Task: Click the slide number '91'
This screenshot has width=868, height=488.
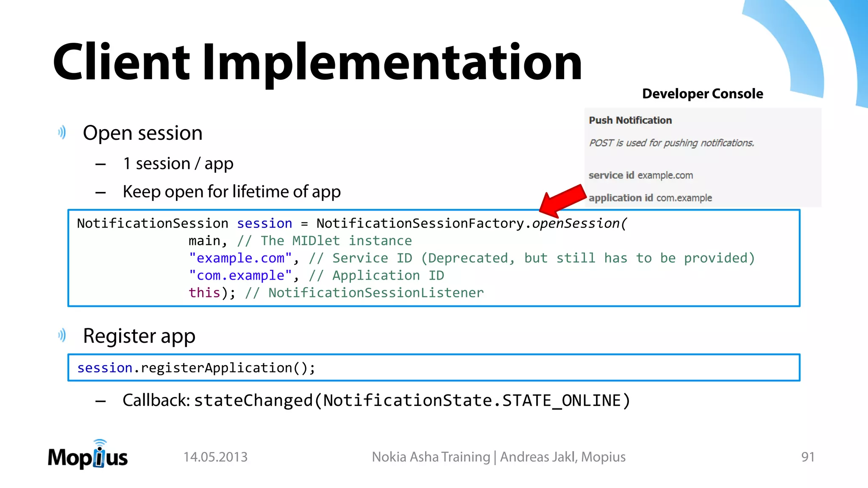Action: (808, 457)
